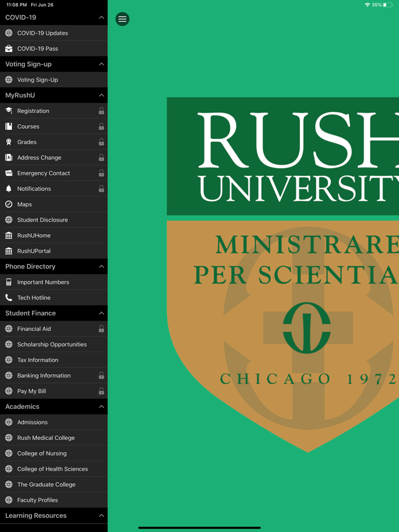Collapse the Academics section
Screen dimensions: 399x532
[x=101, y=407]
